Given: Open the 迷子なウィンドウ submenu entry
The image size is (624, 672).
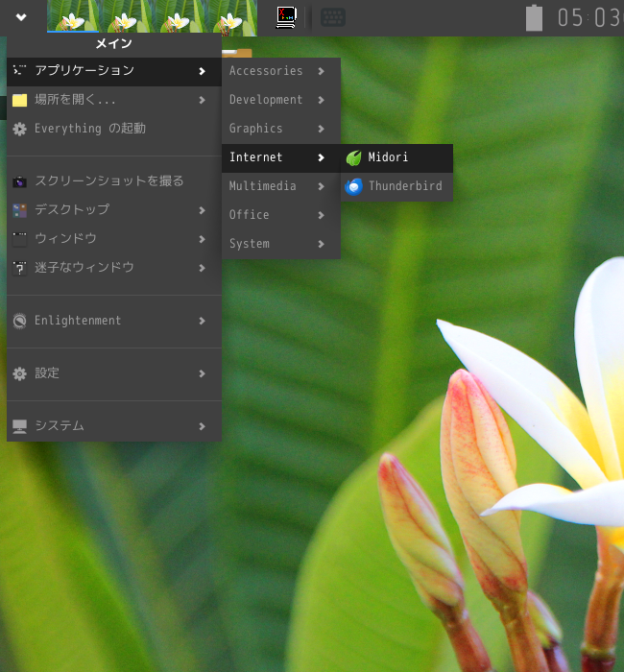Looking at the screenshot, I should (114, 268).
